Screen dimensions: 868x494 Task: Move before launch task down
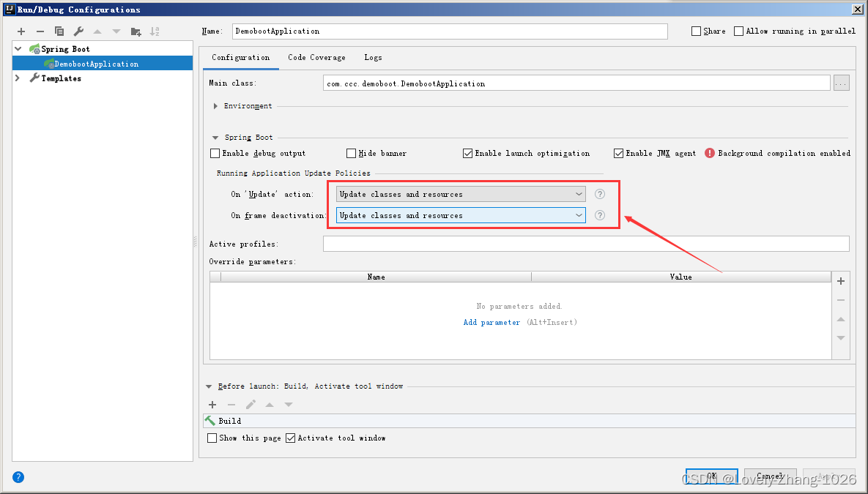[x=289, y=405]
